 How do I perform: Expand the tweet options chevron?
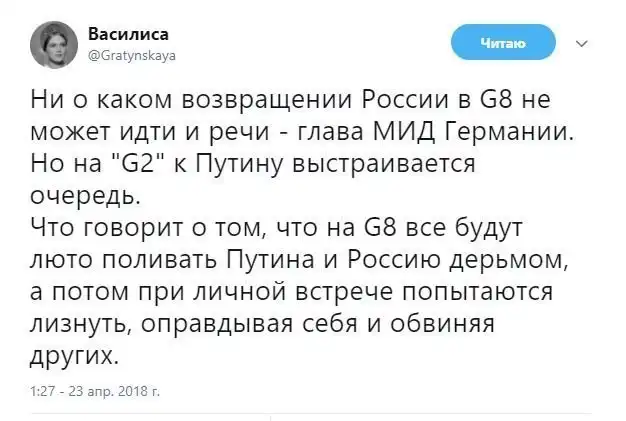582,44
